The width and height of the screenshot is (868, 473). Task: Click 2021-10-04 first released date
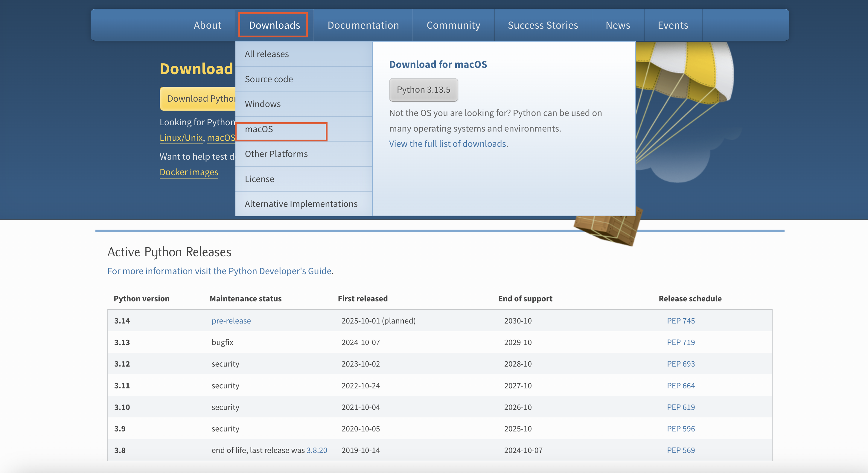[360, 407]
